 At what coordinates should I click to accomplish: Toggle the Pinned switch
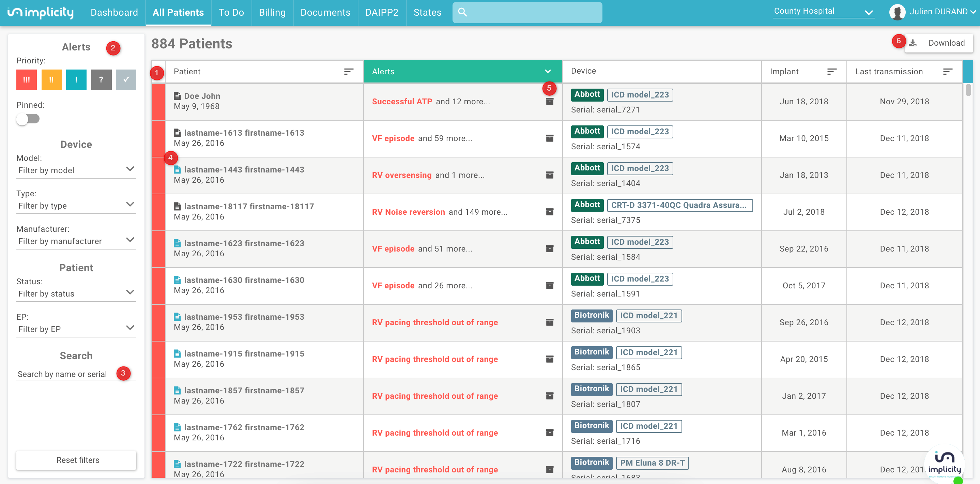pos(28,119)
